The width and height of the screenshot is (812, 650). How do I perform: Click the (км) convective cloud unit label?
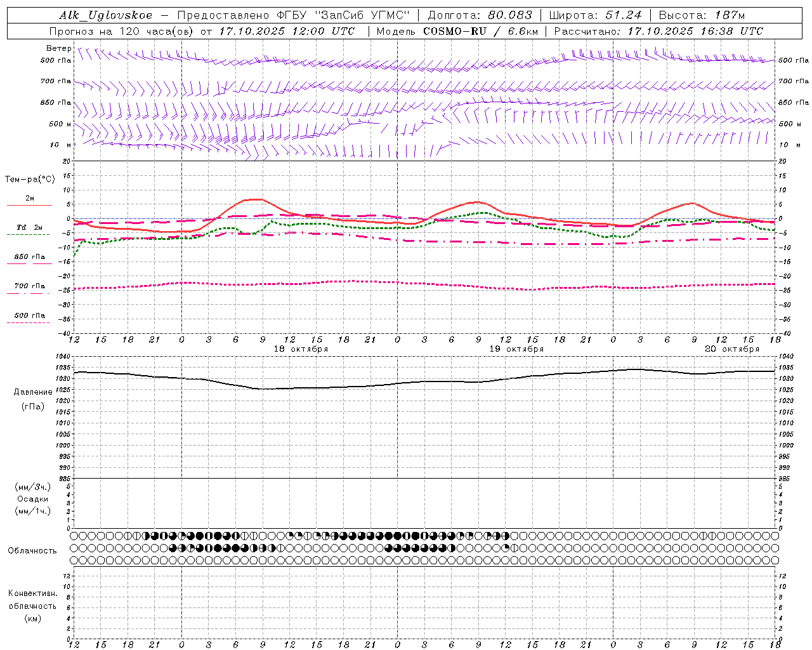pos(32,618)
